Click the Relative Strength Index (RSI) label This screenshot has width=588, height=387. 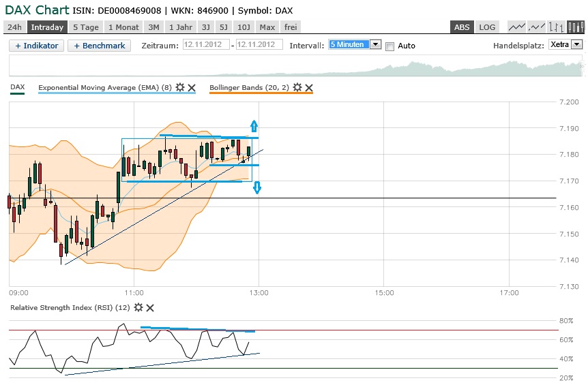(x=70, y=307)
